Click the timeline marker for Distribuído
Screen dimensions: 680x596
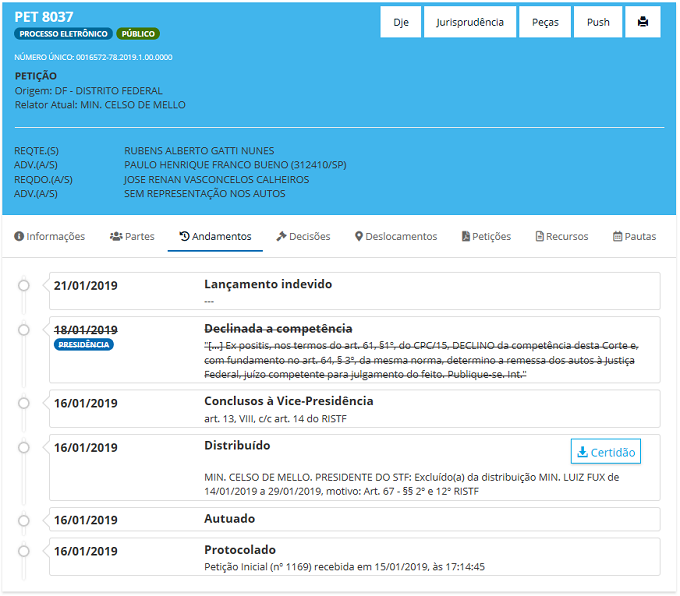pyautogui.click(x=24, y=447)
